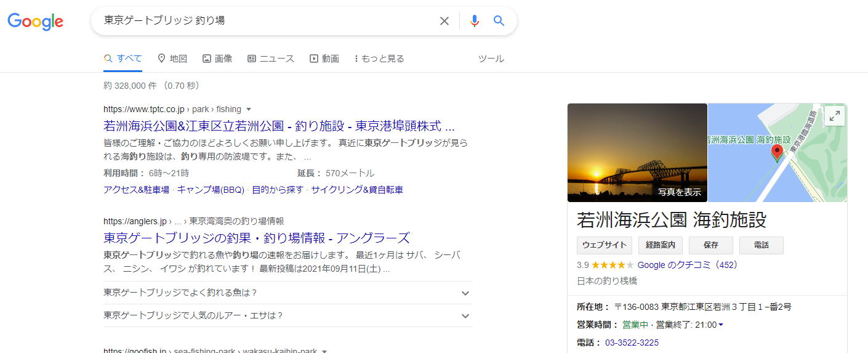Switch to the ニュース tab
Viewport: 868px width, 353px height.
pyautogui.click(x=271, y=59)
